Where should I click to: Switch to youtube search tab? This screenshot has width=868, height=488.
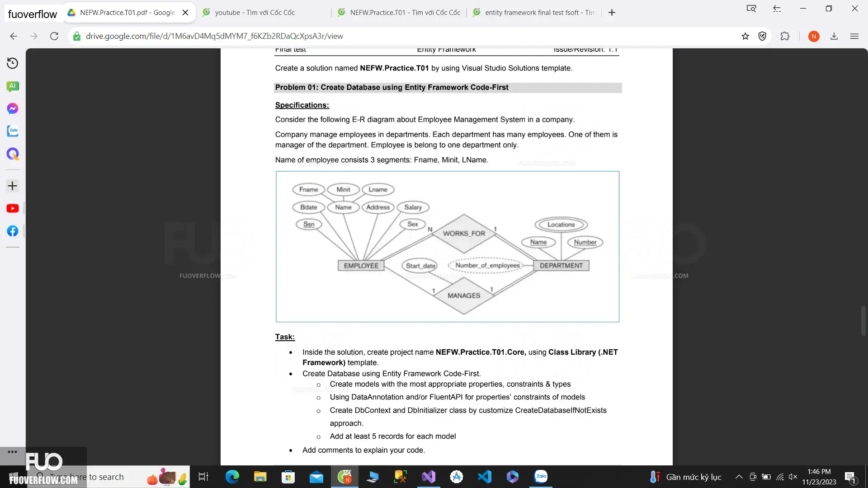264,13
